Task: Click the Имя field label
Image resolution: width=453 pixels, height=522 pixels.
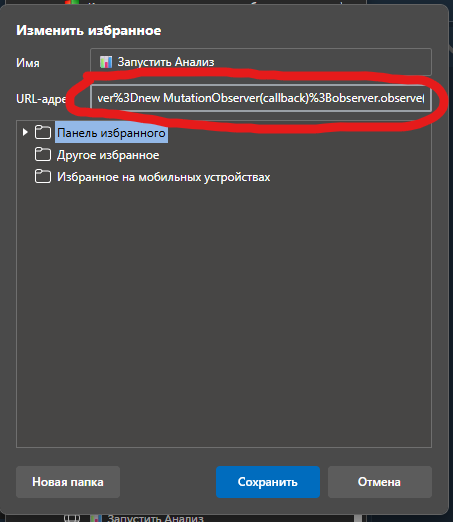Action: (x=28, y=63)
